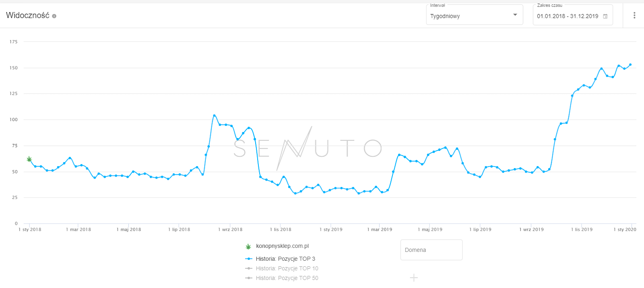Screen dimensions: 644x288
Task: Click the Widoczność heading
Action: point(27,15)
